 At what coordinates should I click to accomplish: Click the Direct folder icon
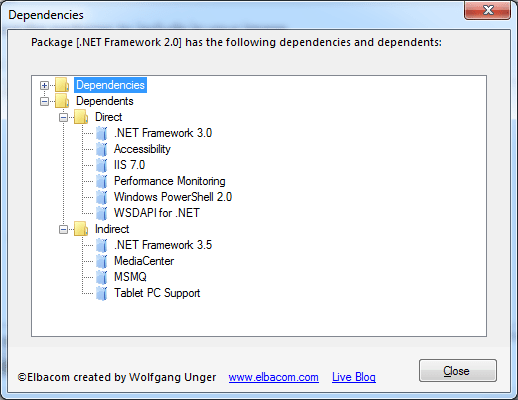coord(81,117)
